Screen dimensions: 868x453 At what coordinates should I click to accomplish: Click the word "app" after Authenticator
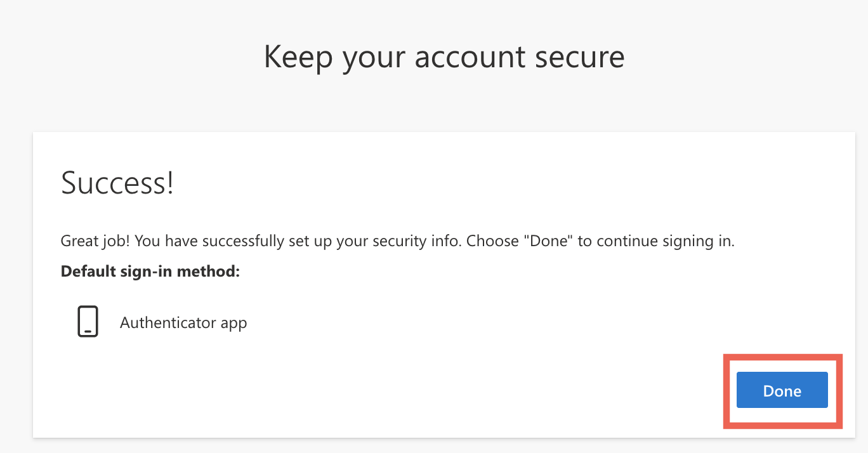coord(233,324)
